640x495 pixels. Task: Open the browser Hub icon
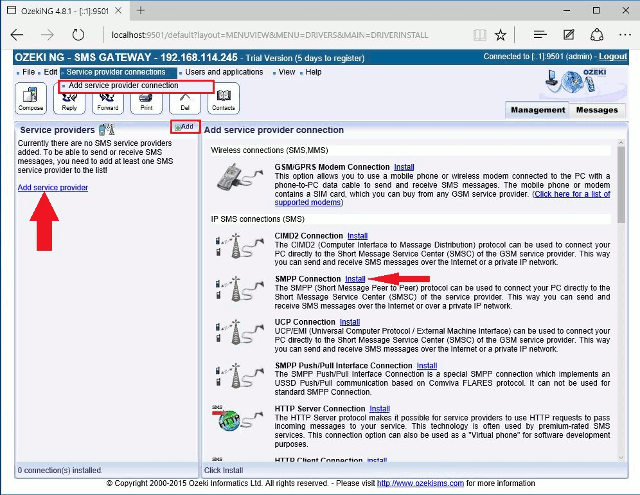click(x=540, y=35)
